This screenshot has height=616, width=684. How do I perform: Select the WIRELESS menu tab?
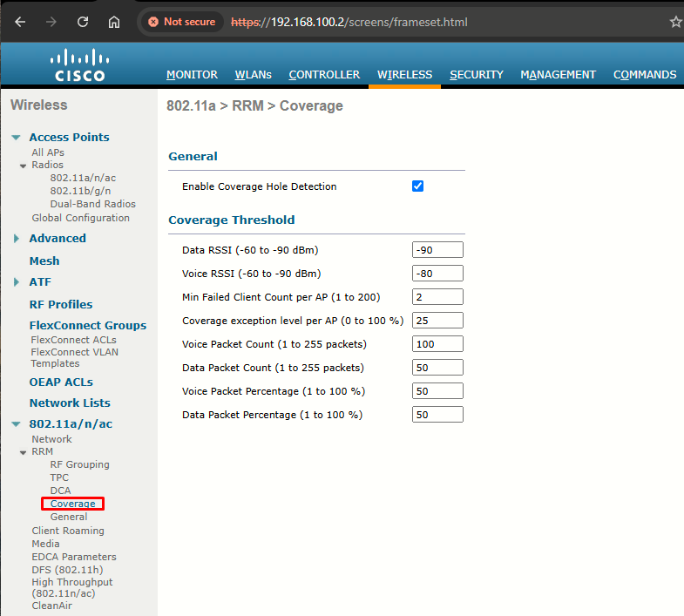[x=405, y=75]
